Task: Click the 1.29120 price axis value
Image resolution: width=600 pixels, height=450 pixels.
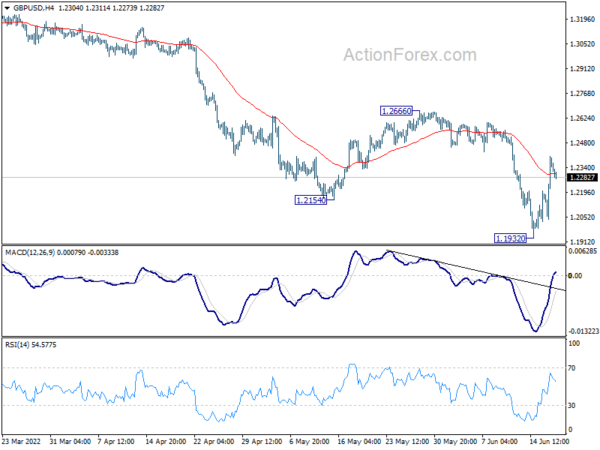Action: 582,69
